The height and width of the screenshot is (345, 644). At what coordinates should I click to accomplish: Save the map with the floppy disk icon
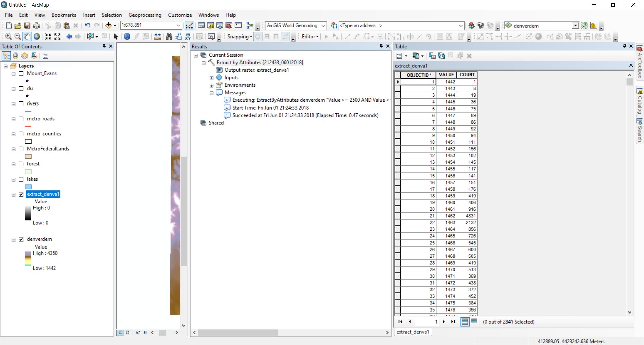pyautogui.click(x=27, y=25)
